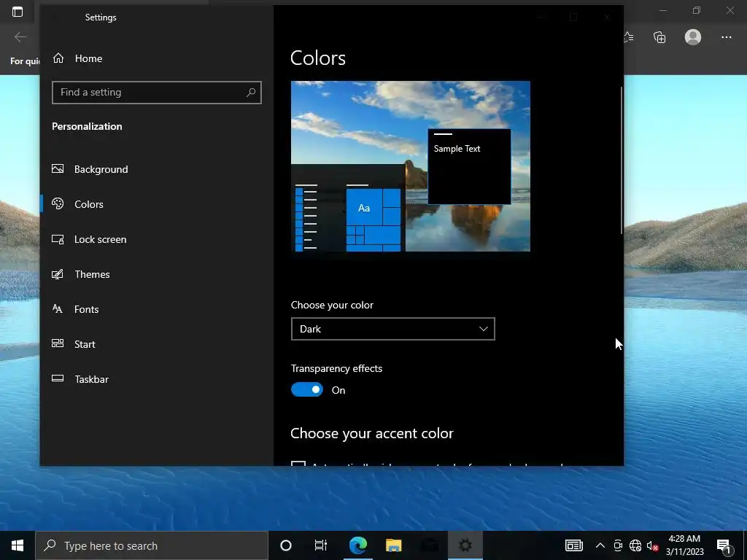Image resolution: width=747 pixels, height=560 pixels.
Task: Open the Start settings page
Action: click(x=85, y=344)
